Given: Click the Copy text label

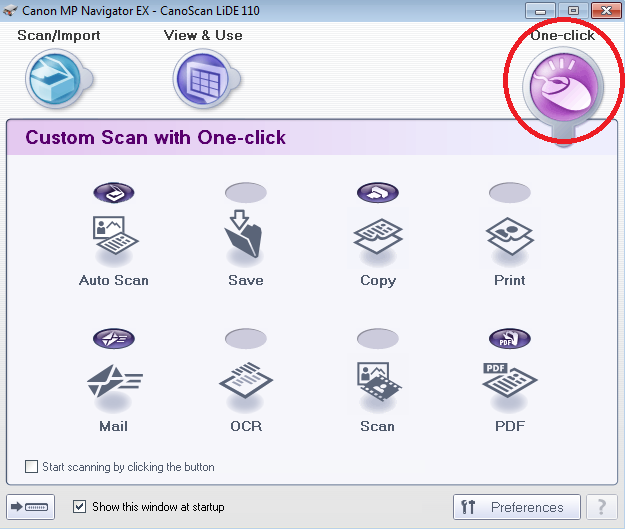Looking at the screenshot, I should (378, 281).
